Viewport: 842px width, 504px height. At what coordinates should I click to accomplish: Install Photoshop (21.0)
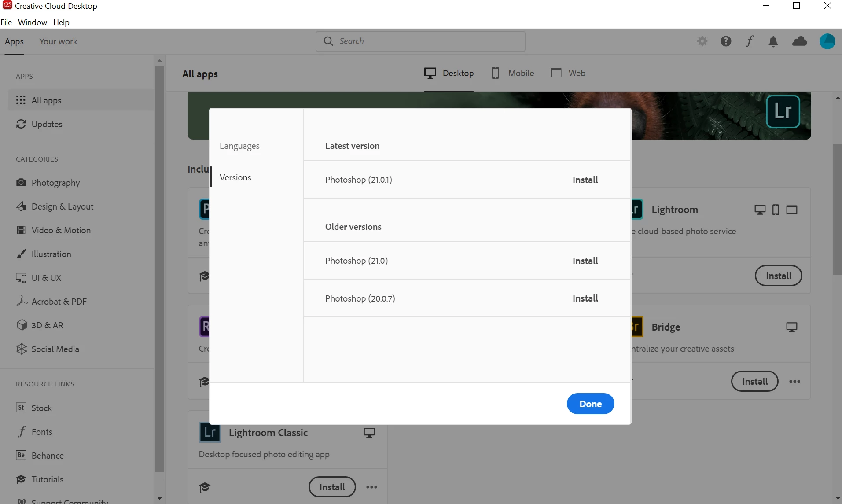(x=585, y=261)
